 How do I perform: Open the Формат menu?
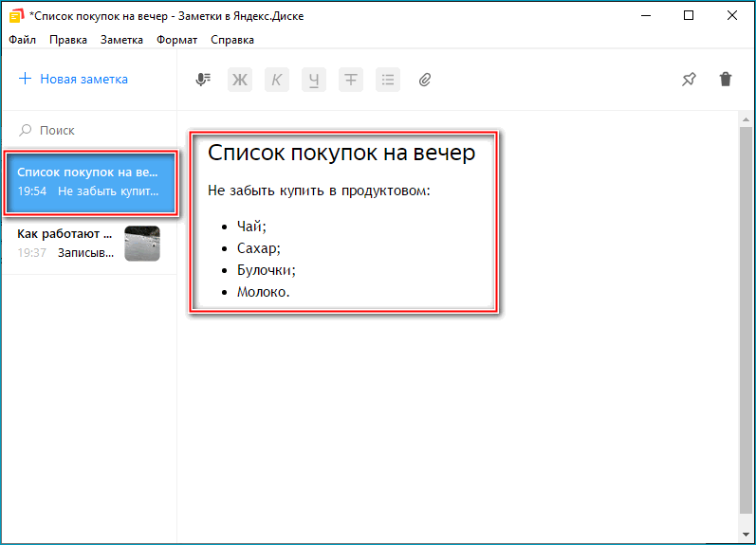click(x=177, y=40)
